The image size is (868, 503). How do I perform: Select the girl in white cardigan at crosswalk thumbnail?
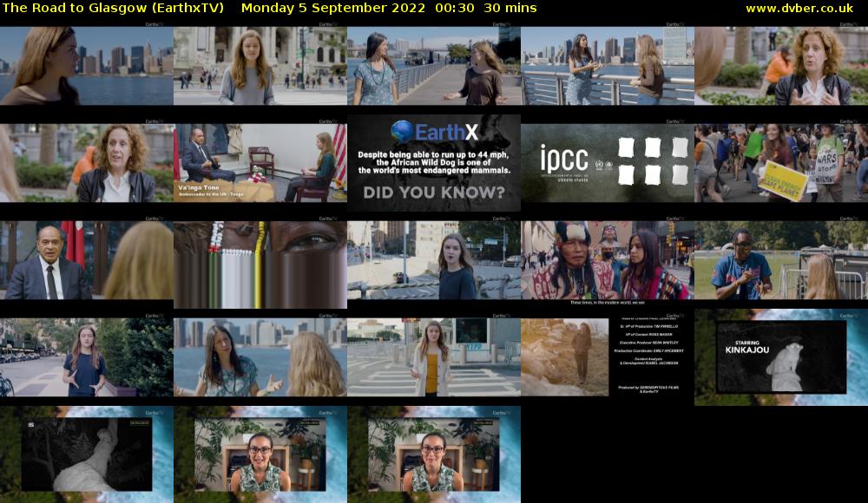click(x=434, y=357)
